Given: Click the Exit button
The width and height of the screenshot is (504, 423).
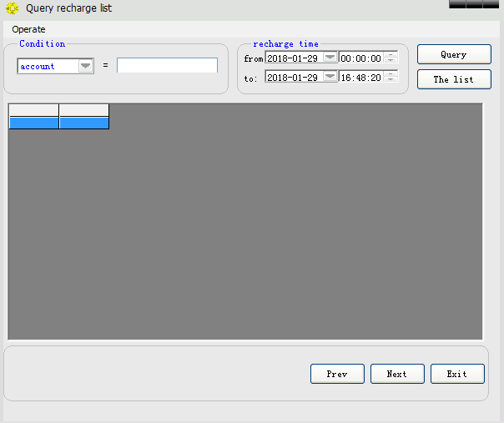Looking at the screenshot, I should tap(457, 374).
